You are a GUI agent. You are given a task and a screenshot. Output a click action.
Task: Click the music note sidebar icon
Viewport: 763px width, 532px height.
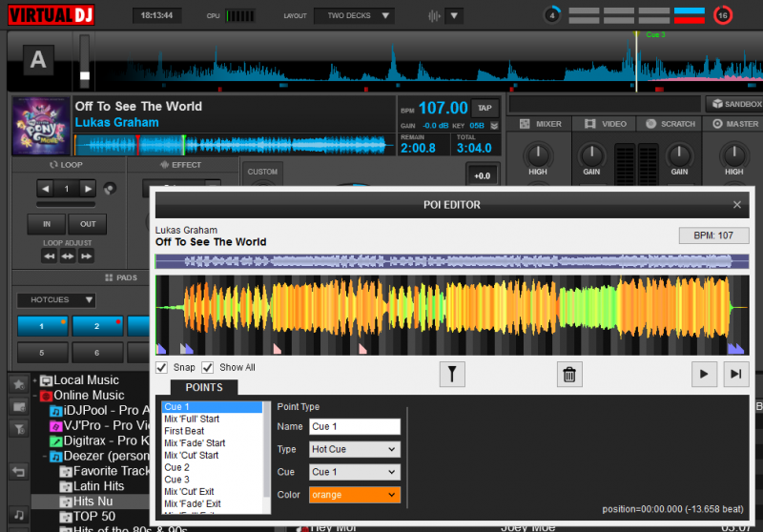point(19,515)
